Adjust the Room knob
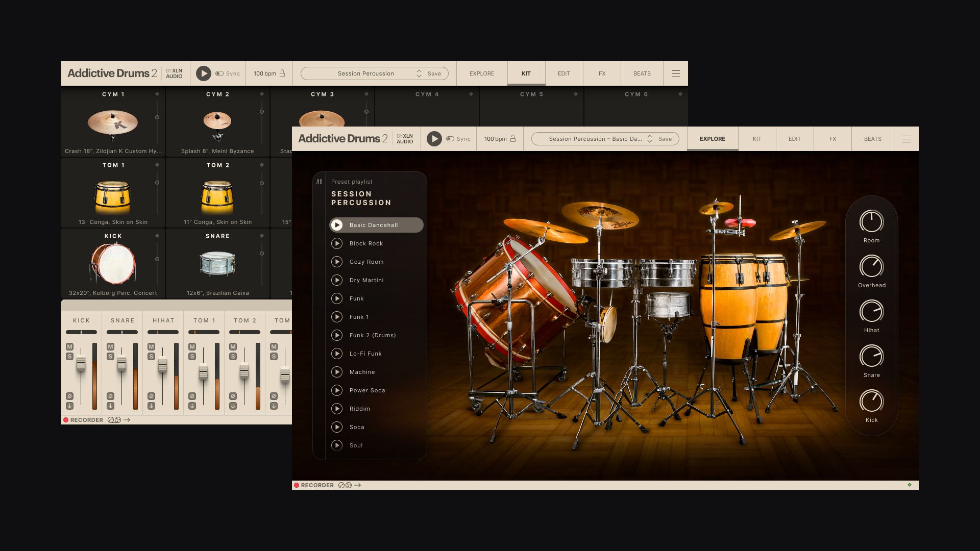The height and width of the screenshot is (551, 980). coord(871,221)
